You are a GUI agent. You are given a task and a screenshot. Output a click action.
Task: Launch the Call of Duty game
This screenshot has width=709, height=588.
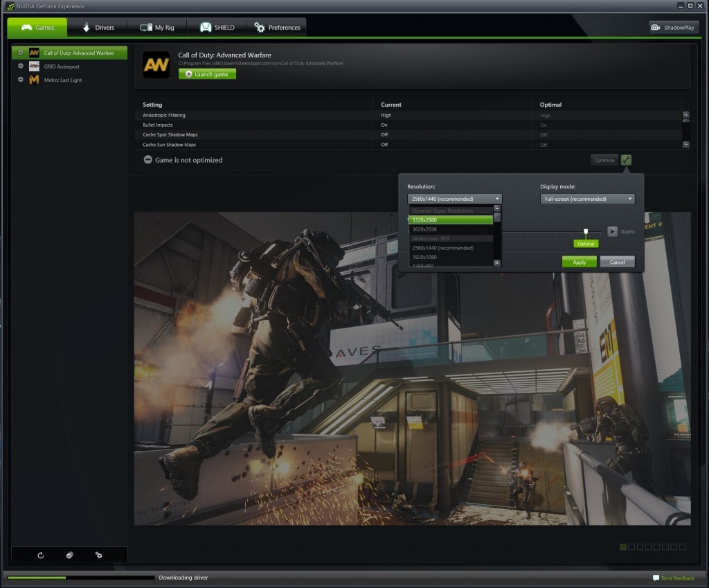[x=208, y=74]
